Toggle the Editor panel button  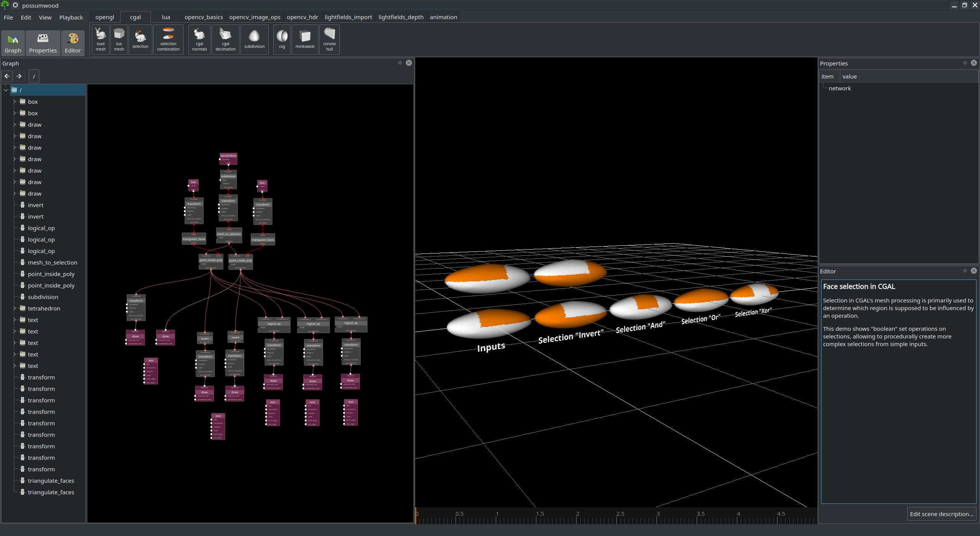tap(73, 43)
